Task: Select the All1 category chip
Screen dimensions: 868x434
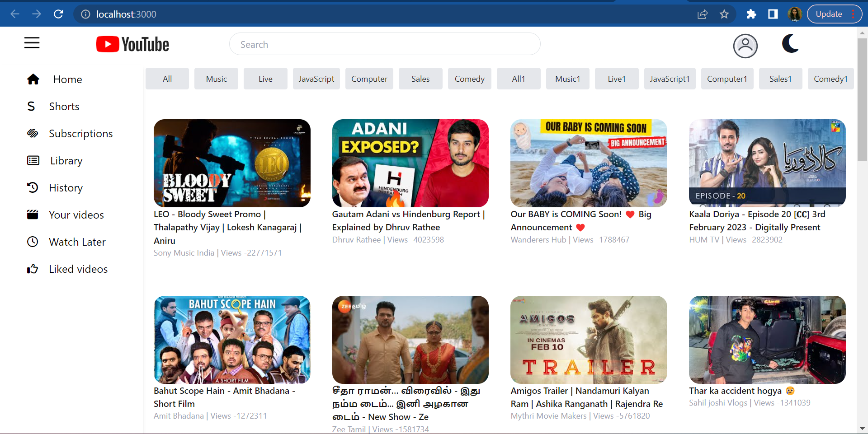Action: 519,79
